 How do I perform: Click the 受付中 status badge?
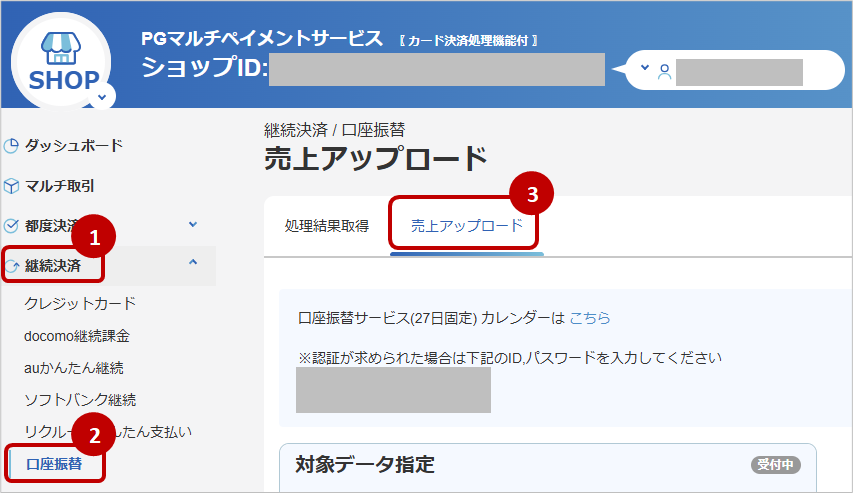776,465
